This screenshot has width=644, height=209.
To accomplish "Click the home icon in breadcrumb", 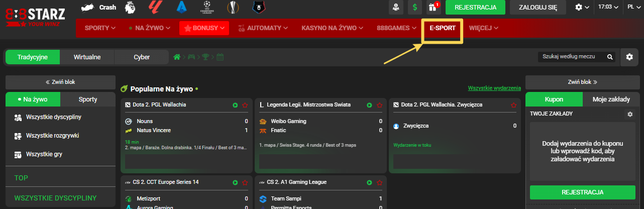I will point(176,57).
